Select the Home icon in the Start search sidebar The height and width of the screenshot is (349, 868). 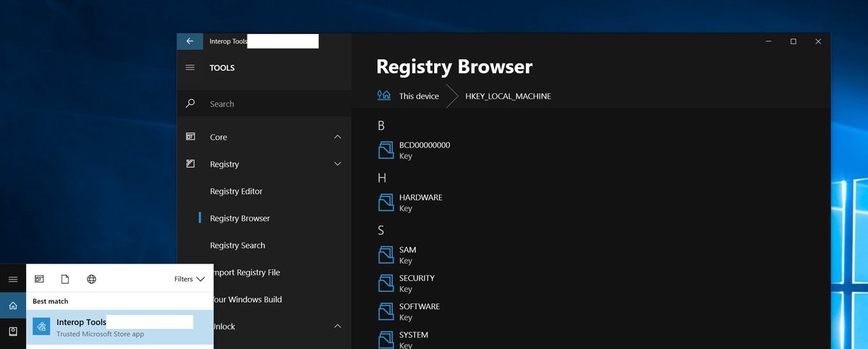(13, 306)
